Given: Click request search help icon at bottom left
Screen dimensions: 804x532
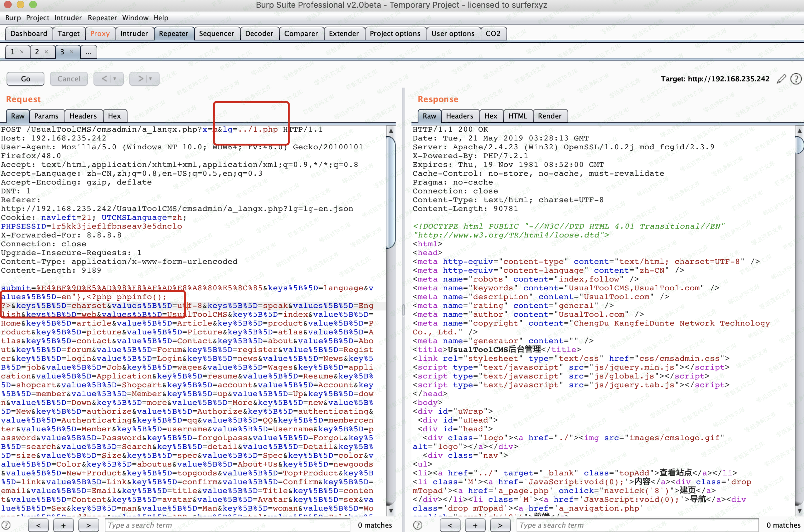Looking at the screenshot, I should tap(6, 525).
